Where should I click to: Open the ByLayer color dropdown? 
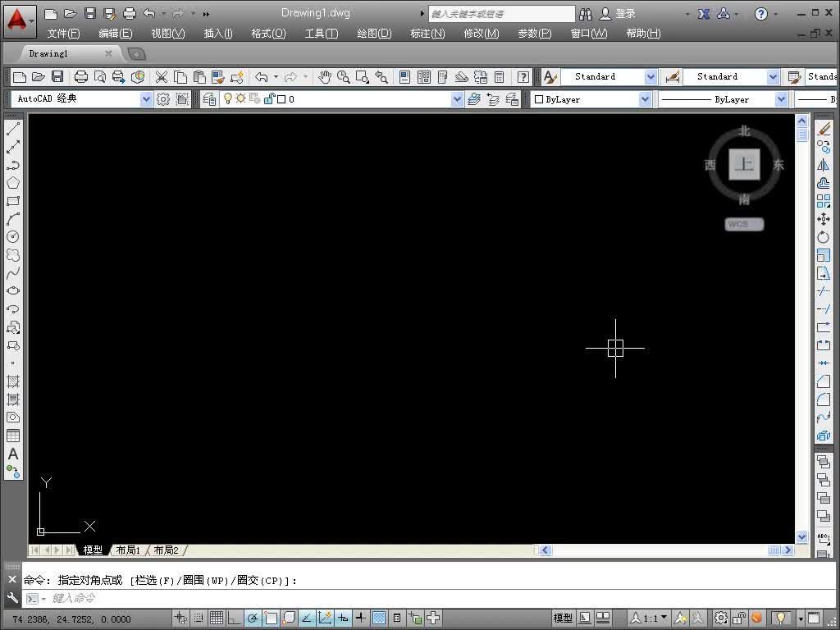[645, 99]
